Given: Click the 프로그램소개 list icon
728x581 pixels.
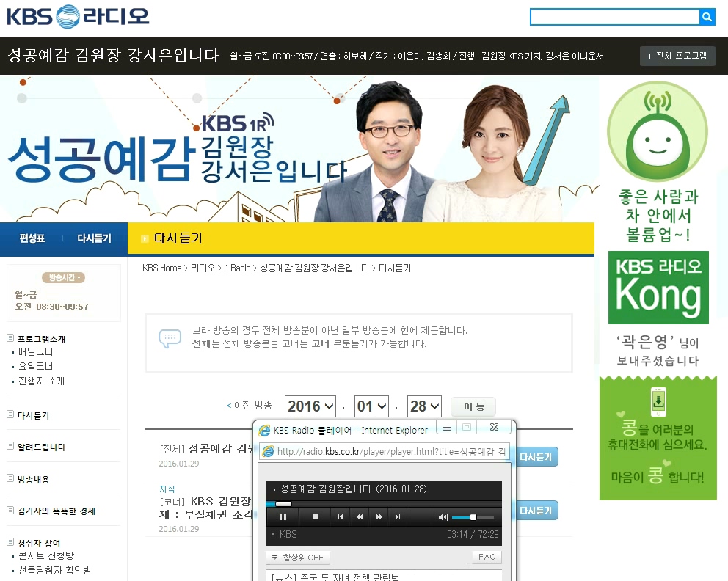Looking at the screenshot, I should [10, 338].
